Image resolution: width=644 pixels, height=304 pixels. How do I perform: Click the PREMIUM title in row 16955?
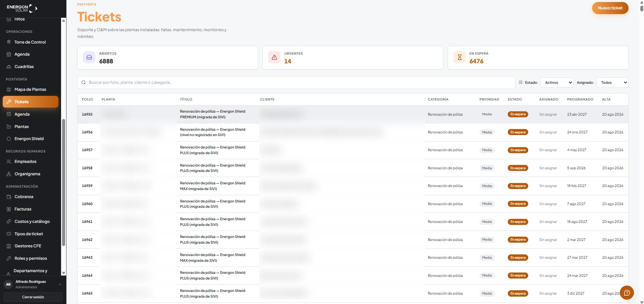(x=212, y=114)
